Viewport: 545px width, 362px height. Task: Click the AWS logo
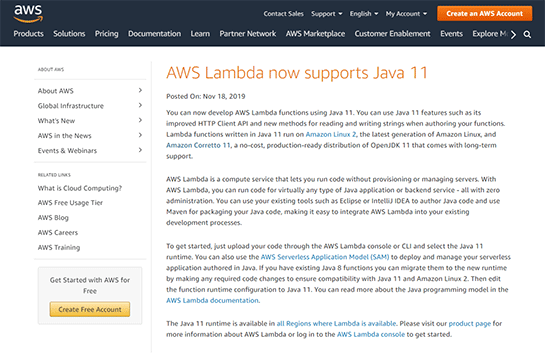[x=28, y=13]
